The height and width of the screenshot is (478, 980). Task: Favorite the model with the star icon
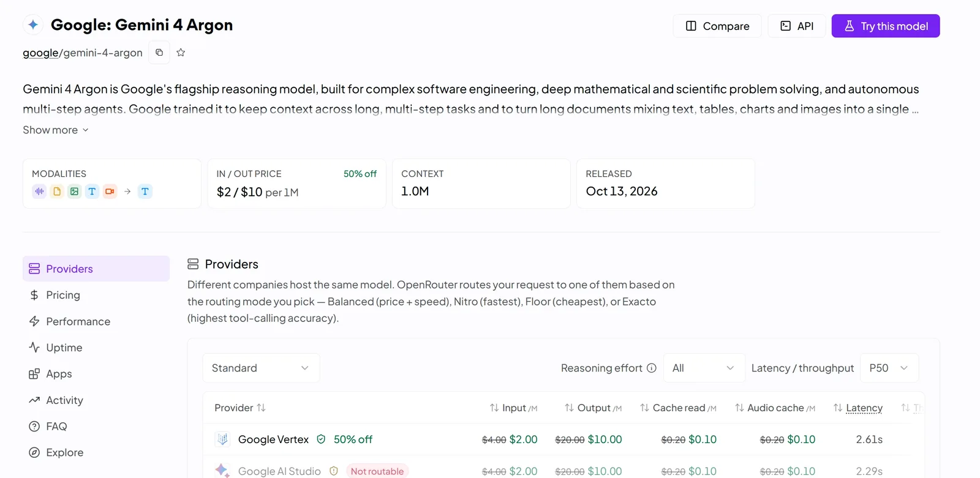pos(181,53)
